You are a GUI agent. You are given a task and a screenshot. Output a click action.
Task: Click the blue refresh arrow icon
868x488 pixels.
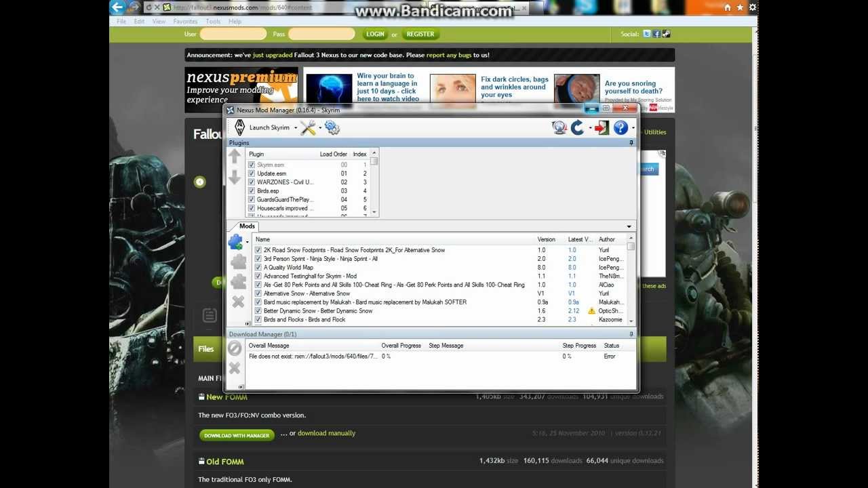click(x=578, y=127)
